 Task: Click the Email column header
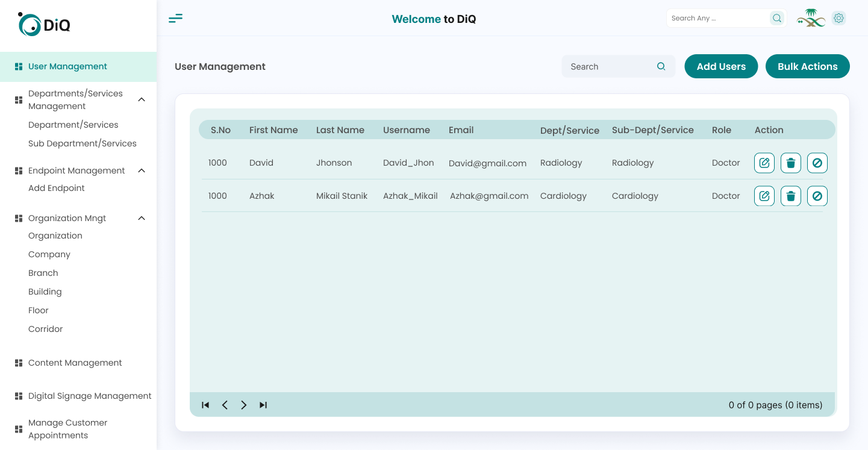pyautogui.click(x=461, y=130)
